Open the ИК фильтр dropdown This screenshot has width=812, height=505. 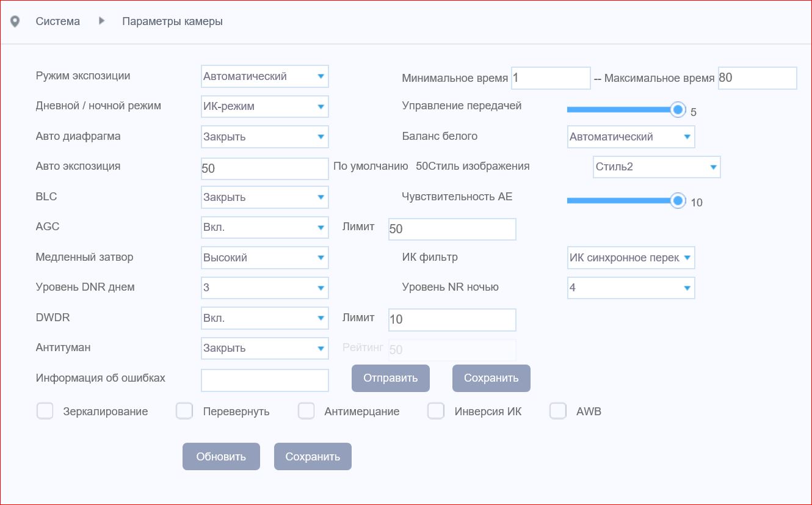(x=631, y=258)
